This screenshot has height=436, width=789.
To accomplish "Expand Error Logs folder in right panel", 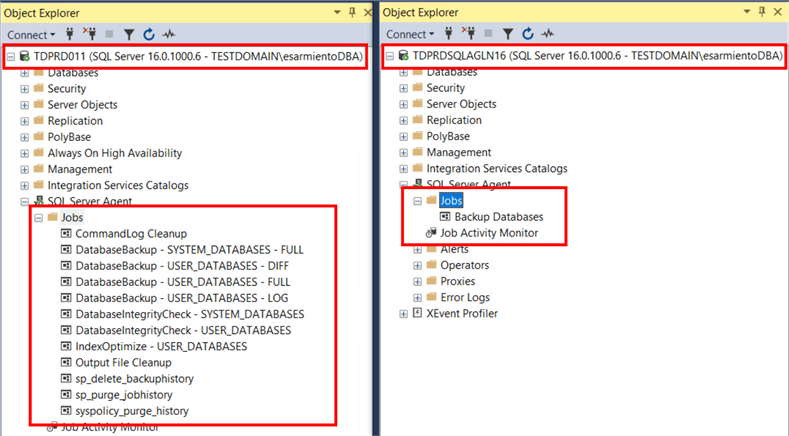I will coord(417,298).
